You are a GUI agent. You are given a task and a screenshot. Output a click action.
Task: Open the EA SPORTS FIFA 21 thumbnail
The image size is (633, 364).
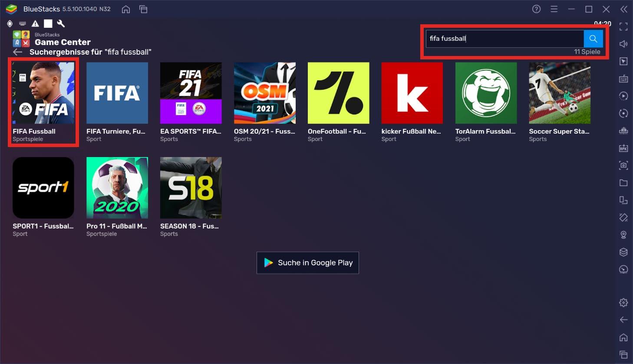tap(191, 93)
